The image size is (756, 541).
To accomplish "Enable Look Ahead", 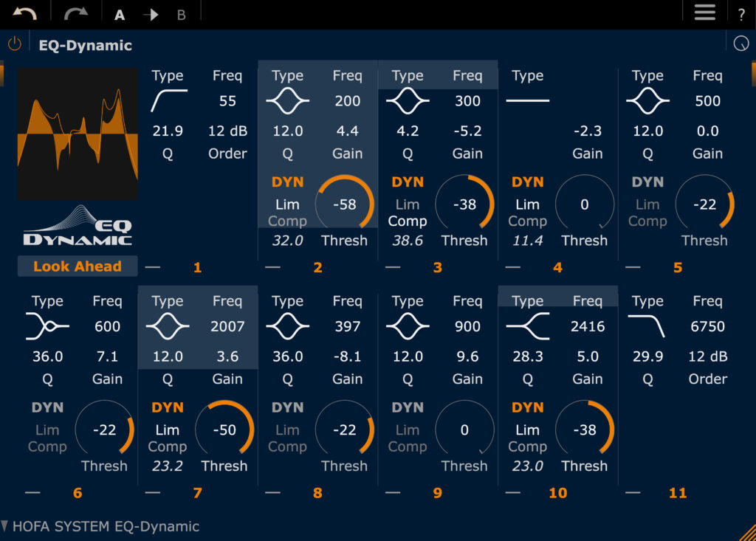I will point(78,266).
